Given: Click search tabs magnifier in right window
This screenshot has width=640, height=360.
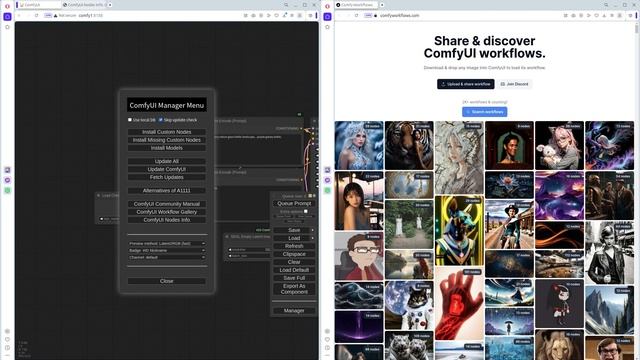Looking at the screenshot, I should tap(606, 5).
